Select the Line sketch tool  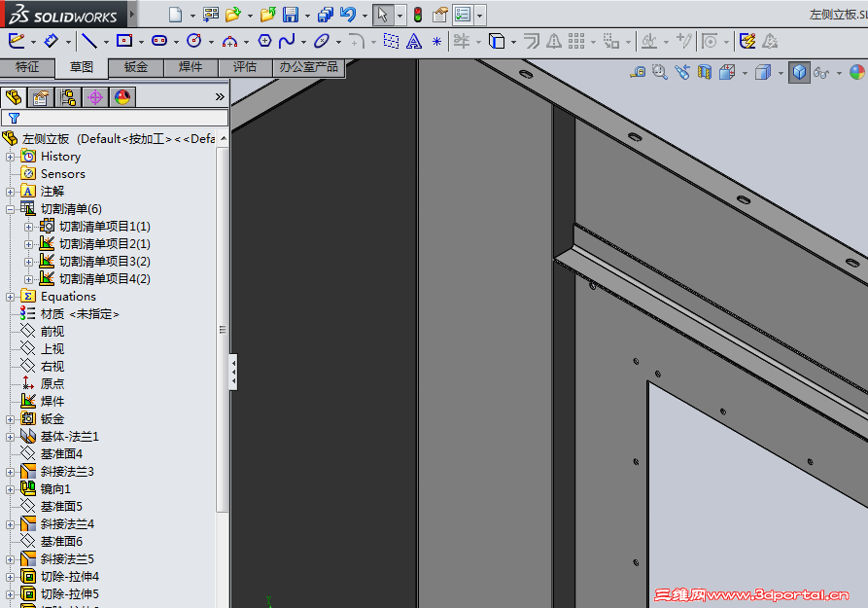point(89,41)
